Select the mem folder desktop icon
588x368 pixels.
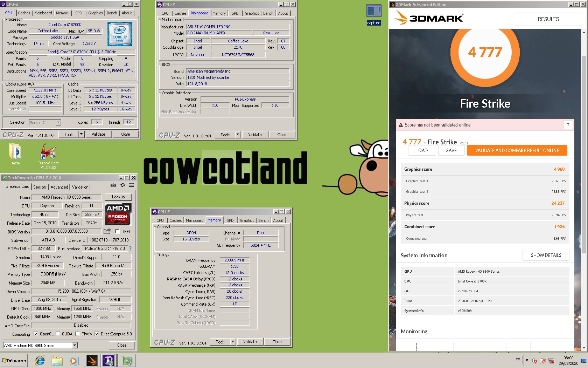16,154
